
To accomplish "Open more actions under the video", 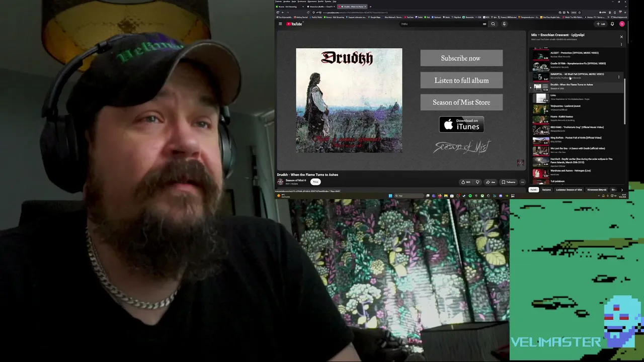I will coord(522,182).
